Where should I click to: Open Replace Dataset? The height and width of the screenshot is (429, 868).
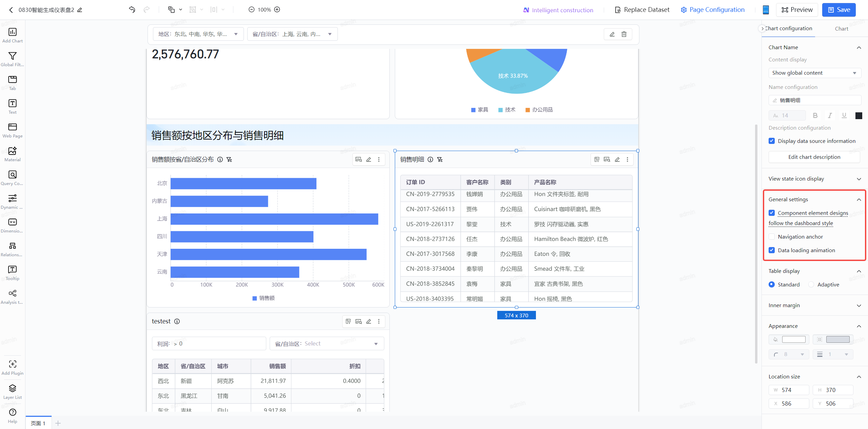[642, 10]
